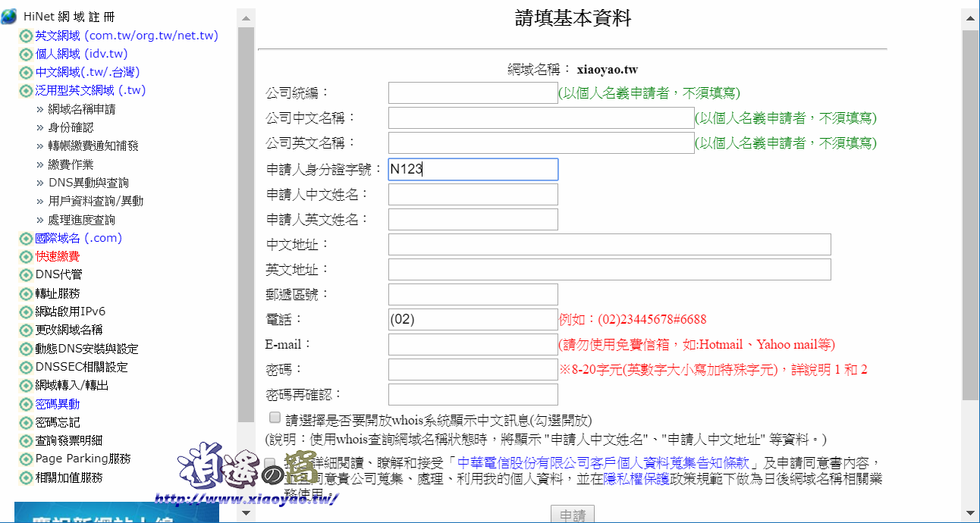Click bullet icon beside 動態DNS安裝與設定
The height and width of the screenshot is (523, 980).
[26, 349]
